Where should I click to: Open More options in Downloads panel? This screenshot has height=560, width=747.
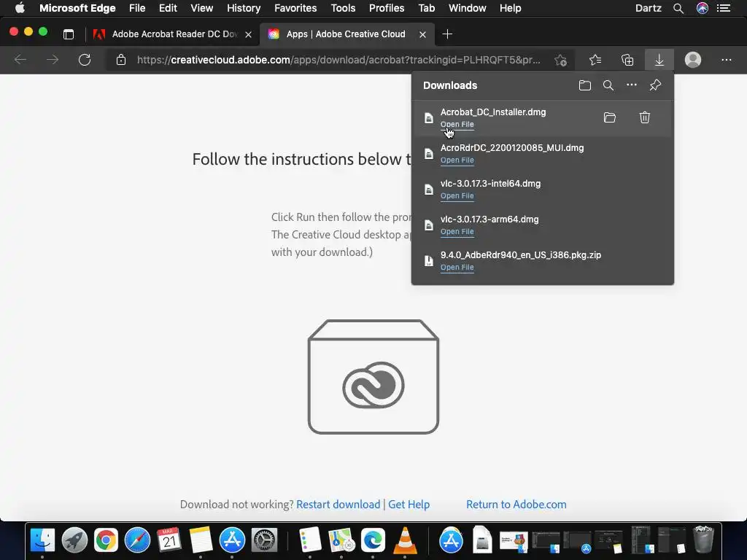[x=631, y=85]
